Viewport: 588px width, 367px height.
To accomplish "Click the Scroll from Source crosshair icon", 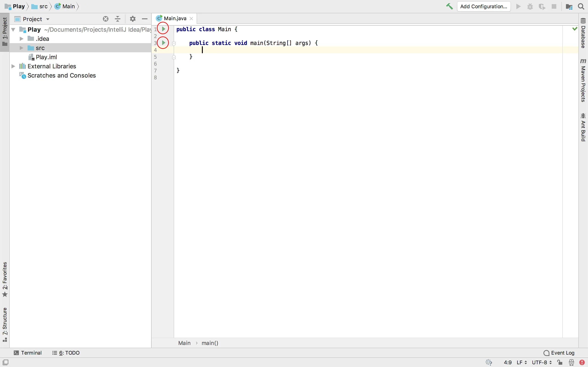I will 105,19.
